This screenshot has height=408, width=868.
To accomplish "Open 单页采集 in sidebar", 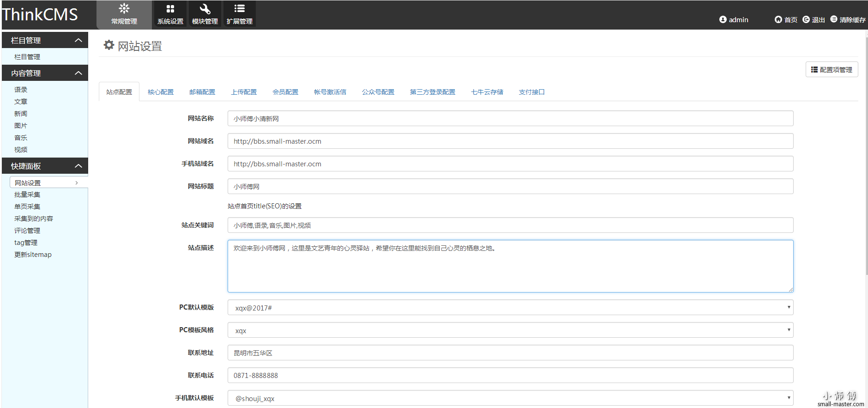I will tap(27, 207).
